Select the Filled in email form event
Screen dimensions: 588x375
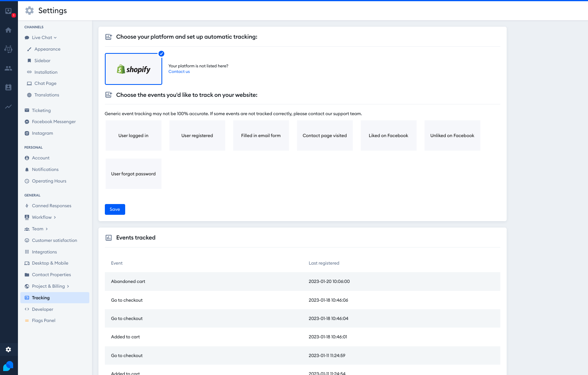[x=261, y=135]
